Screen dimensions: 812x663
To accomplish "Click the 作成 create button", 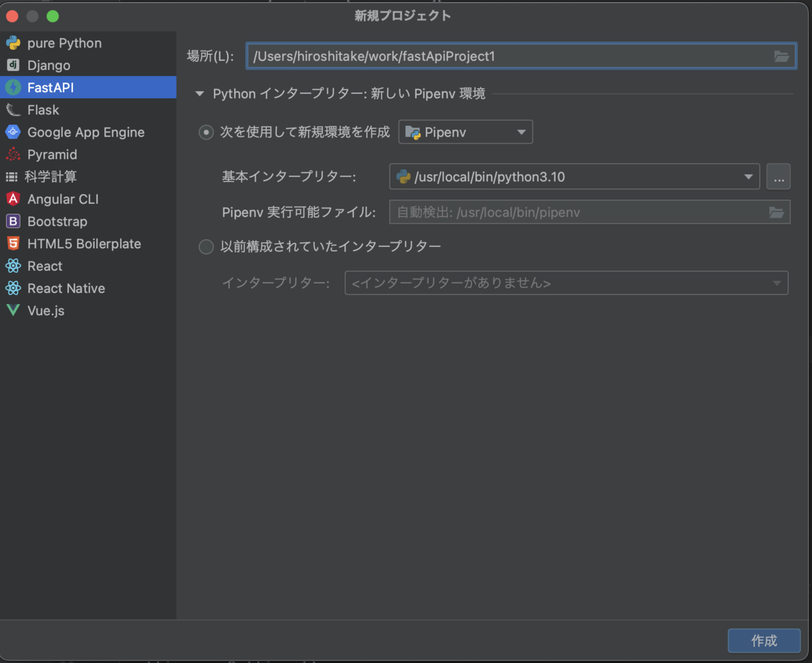I will (x=764, y=641).
